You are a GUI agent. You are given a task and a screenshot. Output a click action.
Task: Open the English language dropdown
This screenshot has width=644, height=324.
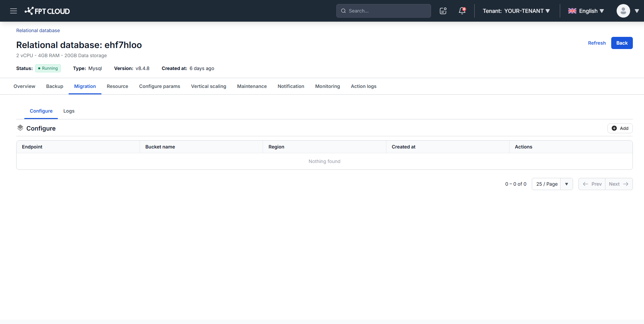[x=586, y=11]
